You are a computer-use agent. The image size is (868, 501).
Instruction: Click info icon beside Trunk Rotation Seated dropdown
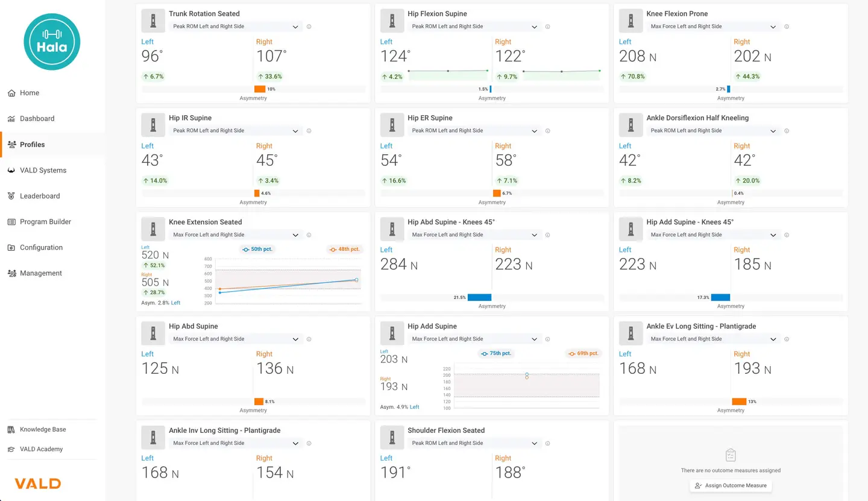[x=309, y=27]
